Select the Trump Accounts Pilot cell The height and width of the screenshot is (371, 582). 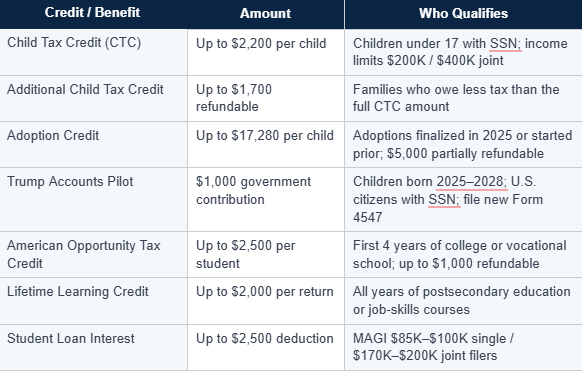click(x=94, y=200)
